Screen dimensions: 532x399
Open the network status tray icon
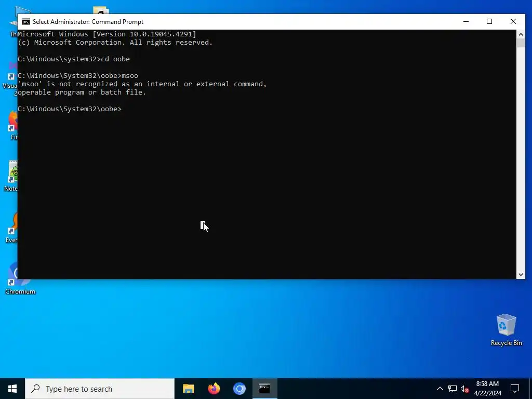click(x=453, y=389)
